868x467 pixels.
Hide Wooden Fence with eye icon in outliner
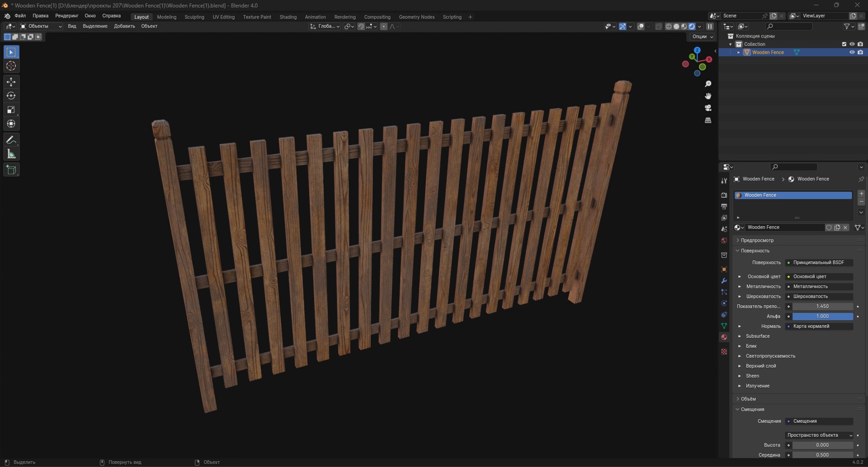(x=852, y=52)
